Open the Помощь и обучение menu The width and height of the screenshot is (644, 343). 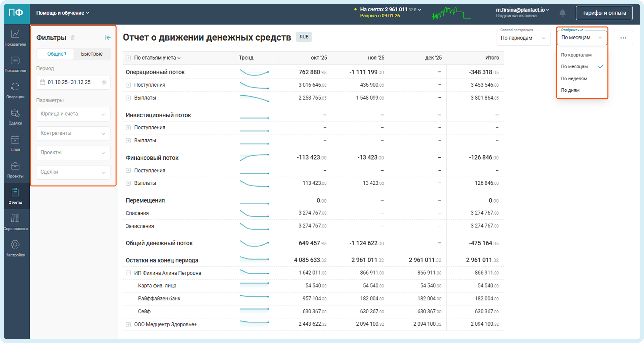tap(63, 13)
